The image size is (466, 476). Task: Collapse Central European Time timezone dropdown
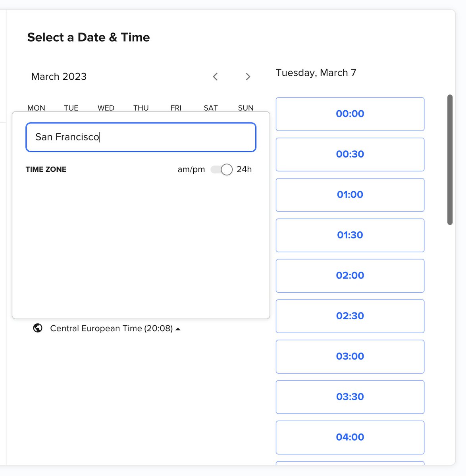[x=115, y=328]
